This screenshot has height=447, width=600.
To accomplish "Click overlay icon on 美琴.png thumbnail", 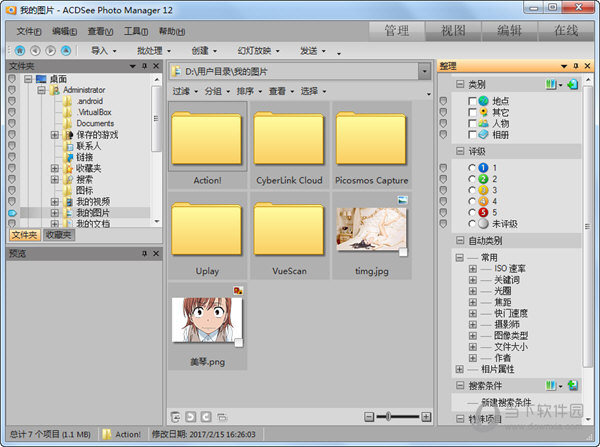I will pyautogui.click(x=238, y=291).
